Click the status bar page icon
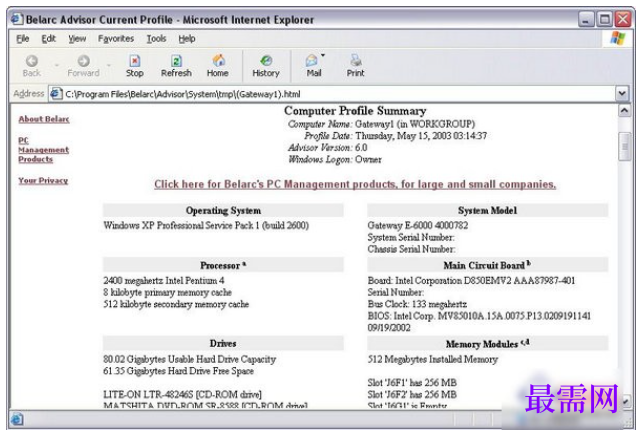Screen dimensions: 637x430 tap(17, 419)
